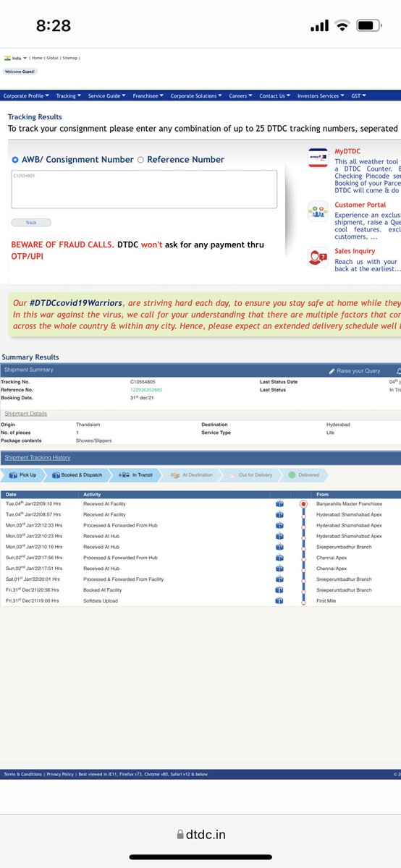
Task: Expand the Franchisee menu
Action: point(148,95)
